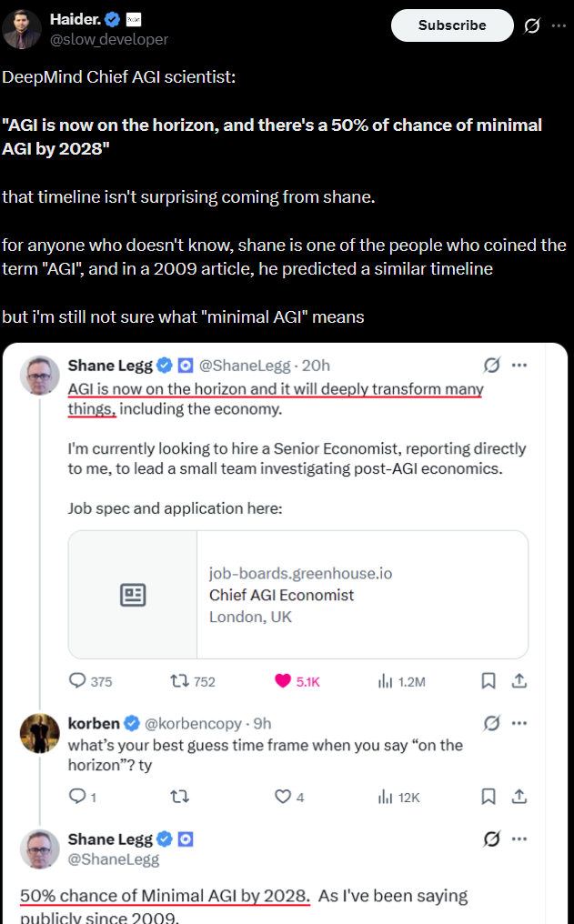
Task: View analytics for the 1.2M views post
Action: pos(385,681)
